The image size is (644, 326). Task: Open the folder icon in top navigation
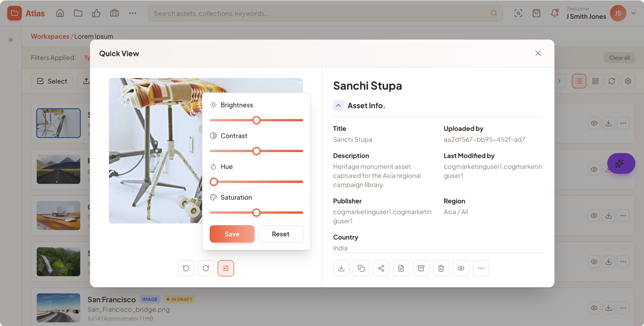point(78,13)
